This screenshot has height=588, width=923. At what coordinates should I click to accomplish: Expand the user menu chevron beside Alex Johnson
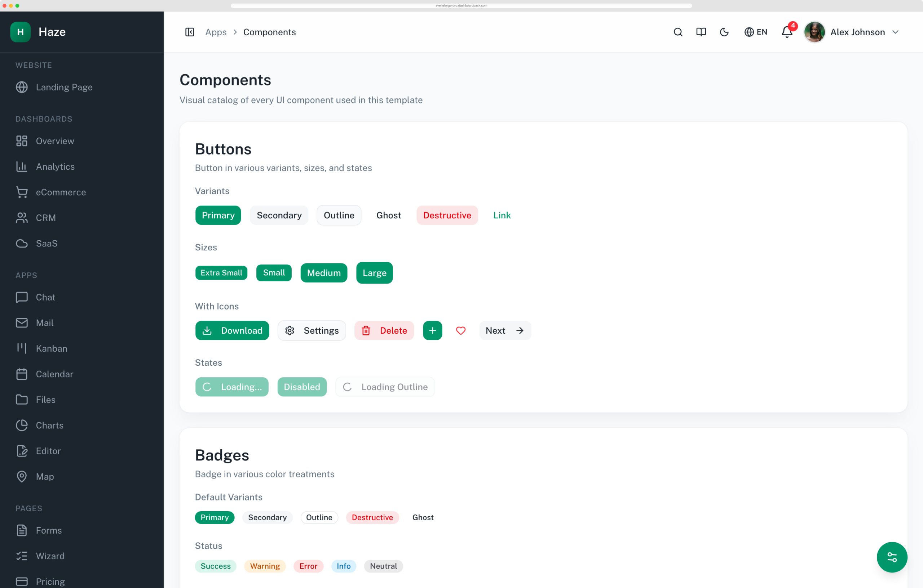click(x=895, y=32)
